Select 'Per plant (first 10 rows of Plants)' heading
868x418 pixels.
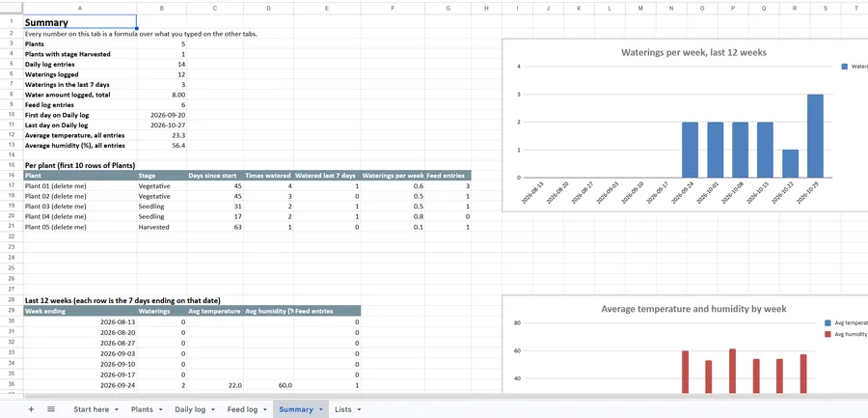80,165
